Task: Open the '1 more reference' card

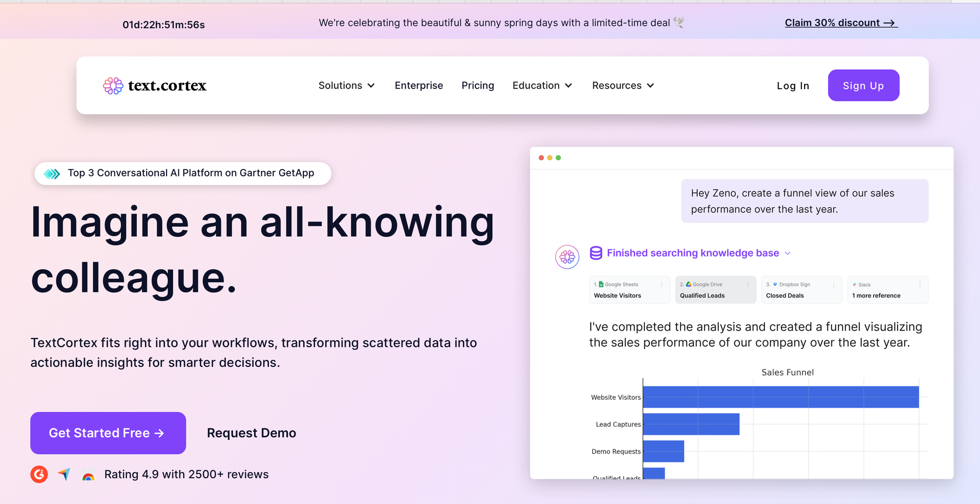Action: coord(888,290)
